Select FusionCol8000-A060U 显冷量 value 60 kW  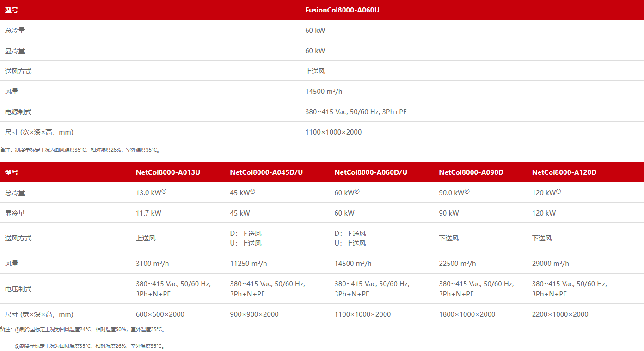(x=315, y=51)
